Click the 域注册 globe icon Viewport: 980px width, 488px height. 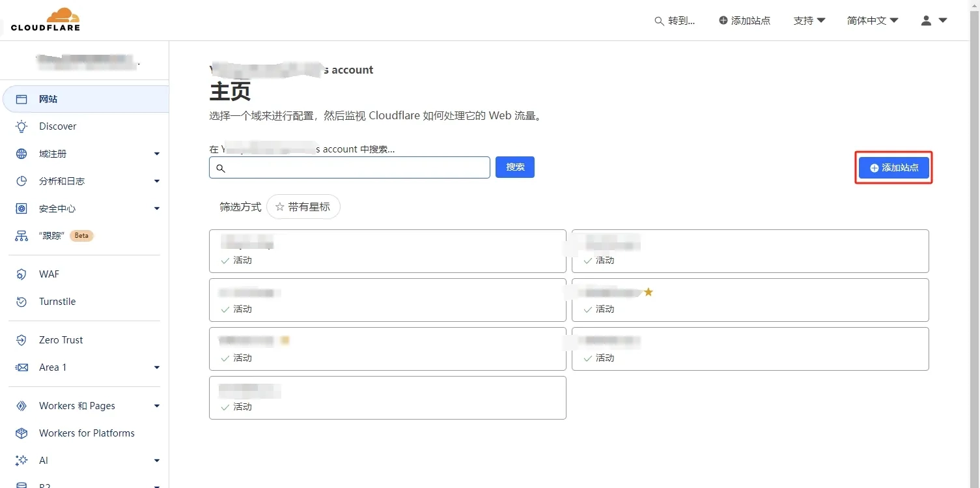click(x=21, y=154)
